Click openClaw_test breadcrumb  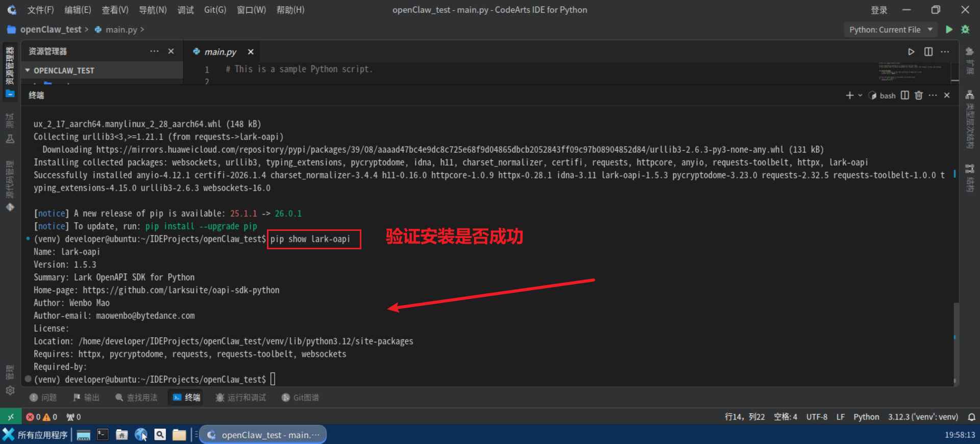click(x=51, y=30)
